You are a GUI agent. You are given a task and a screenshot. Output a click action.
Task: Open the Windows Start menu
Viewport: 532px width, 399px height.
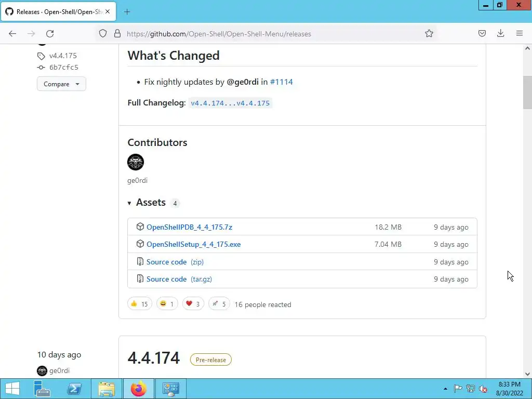click(12, 389)
